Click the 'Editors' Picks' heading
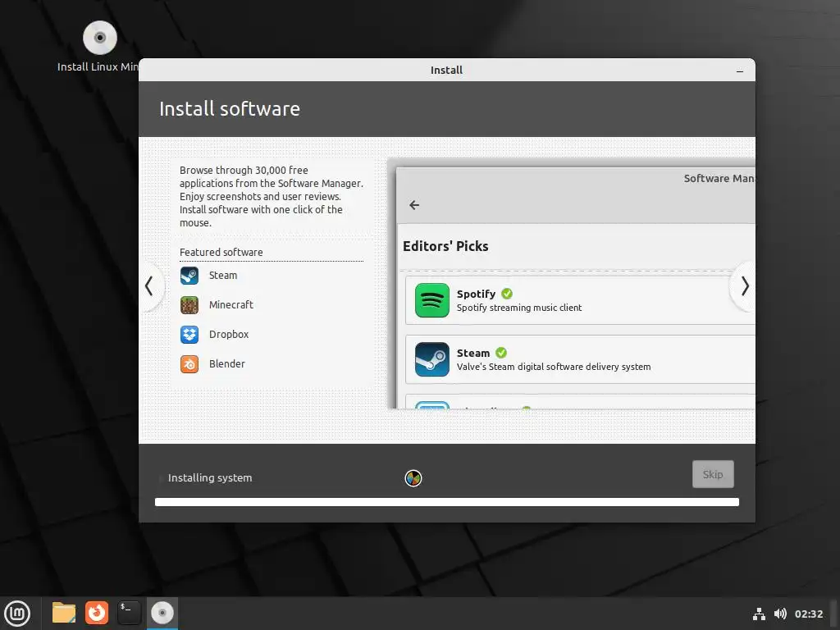This screenshot has height=630, width=840. 445,246
